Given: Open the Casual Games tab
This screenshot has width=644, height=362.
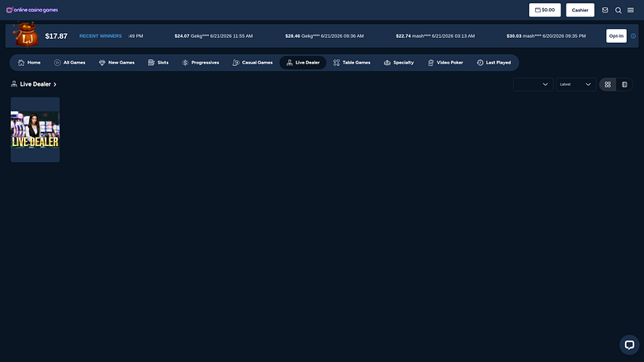Looking at the screenshot, I should tap(253, 63).
